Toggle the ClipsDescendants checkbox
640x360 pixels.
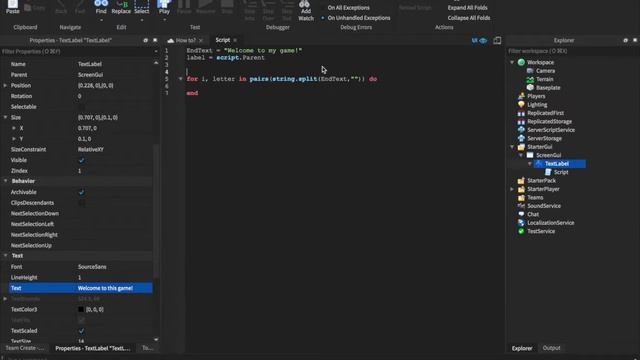81,203
